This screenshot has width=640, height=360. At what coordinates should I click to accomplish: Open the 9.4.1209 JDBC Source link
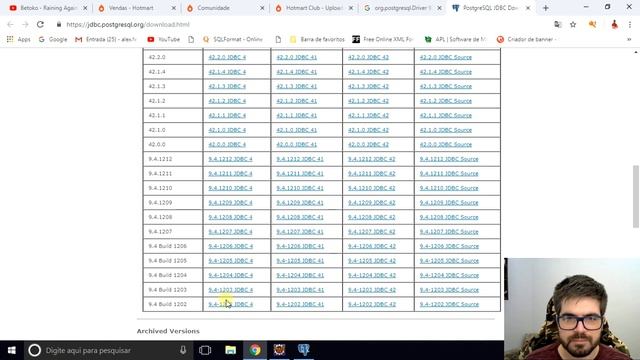click(x=449, y=203)
